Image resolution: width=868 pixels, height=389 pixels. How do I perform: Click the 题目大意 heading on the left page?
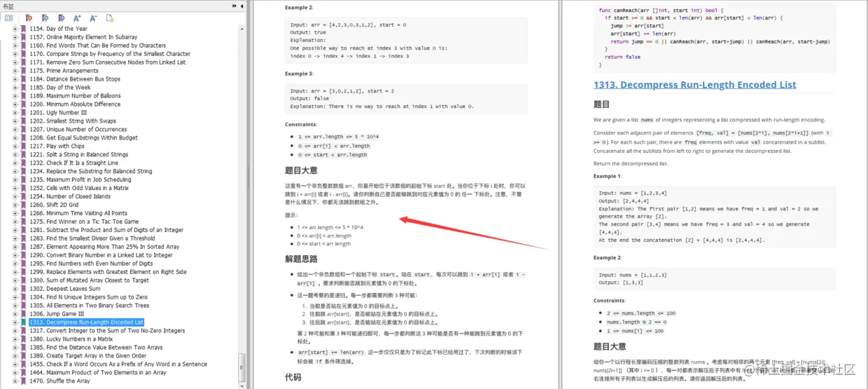click(301, 170)
